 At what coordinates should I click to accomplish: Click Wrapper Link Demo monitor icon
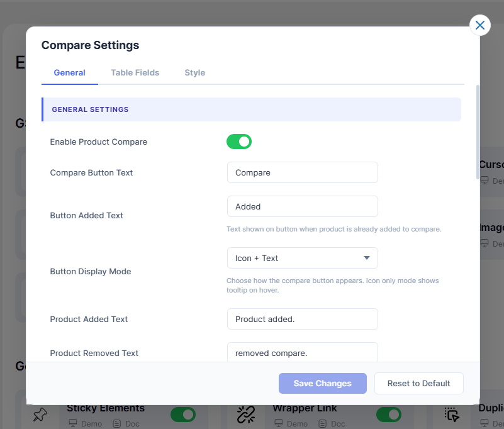277,424
